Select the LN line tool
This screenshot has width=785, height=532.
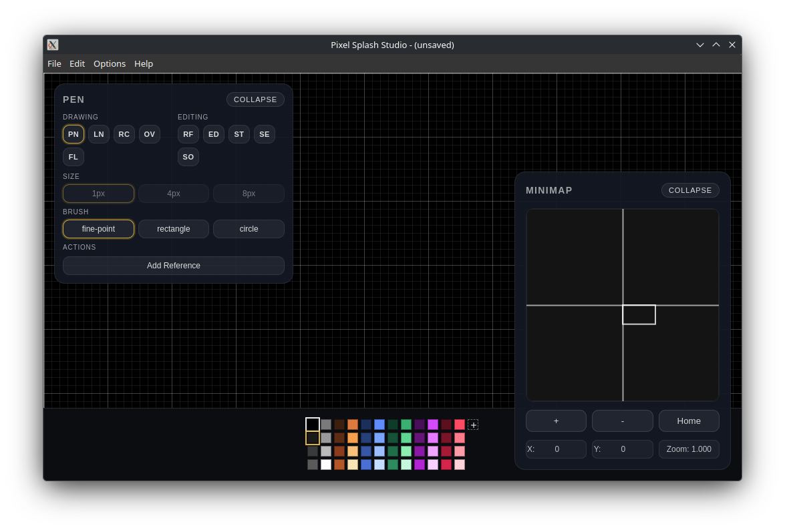[x=98, y=134]
